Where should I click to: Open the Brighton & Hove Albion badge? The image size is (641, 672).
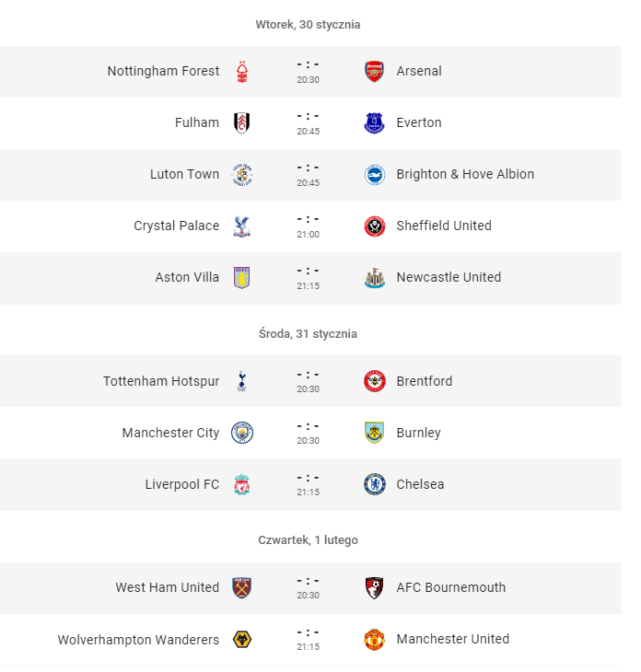click(x=374, y=175)
